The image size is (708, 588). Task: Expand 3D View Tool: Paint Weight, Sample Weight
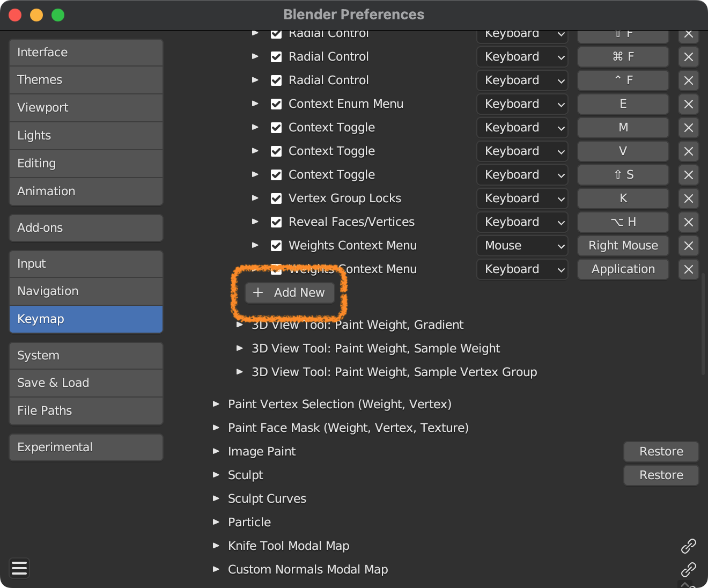pyautogui.click(x=240, y=348)
